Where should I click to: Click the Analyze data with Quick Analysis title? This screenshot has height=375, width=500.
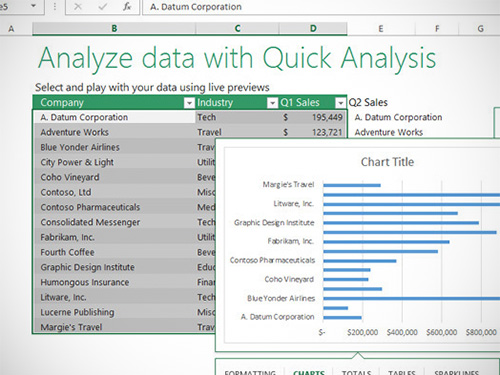click(x=237, y=59)
